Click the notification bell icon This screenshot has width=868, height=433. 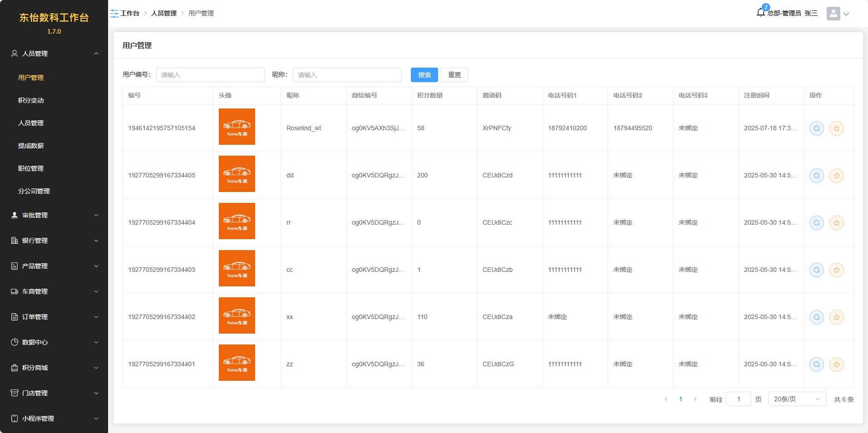coord(761,13)
